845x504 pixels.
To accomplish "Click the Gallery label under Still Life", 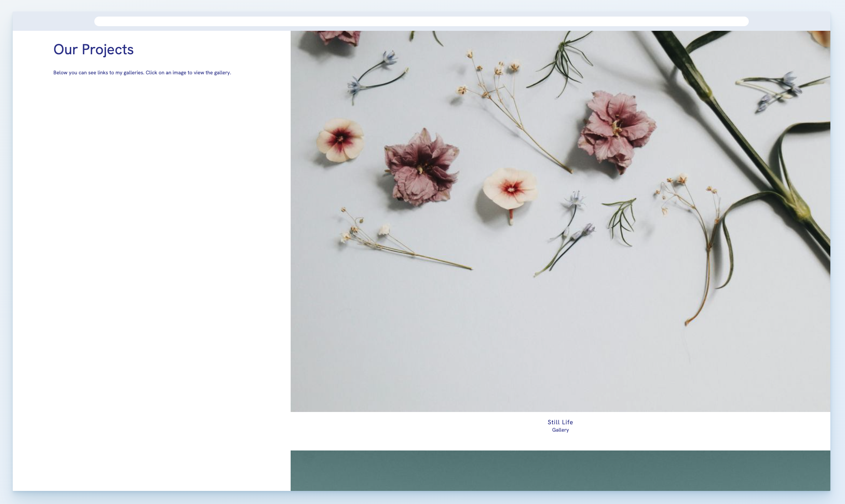I will [x=560, y=430].
